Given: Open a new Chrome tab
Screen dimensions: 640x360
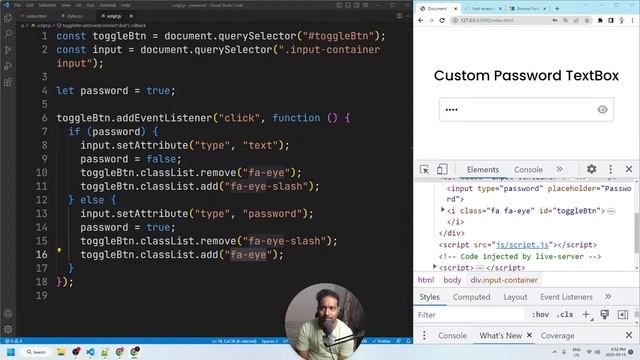Looking at the screenshot, I should click(557, 8).
